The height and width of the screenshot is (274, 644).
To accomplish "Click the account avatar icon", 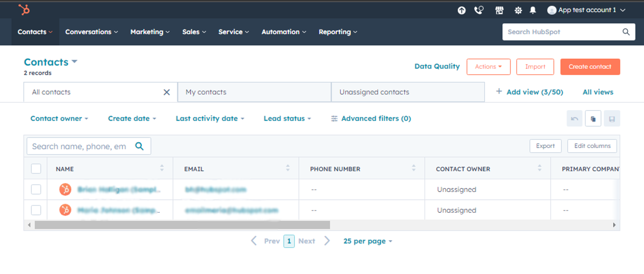I will point(552,10).
